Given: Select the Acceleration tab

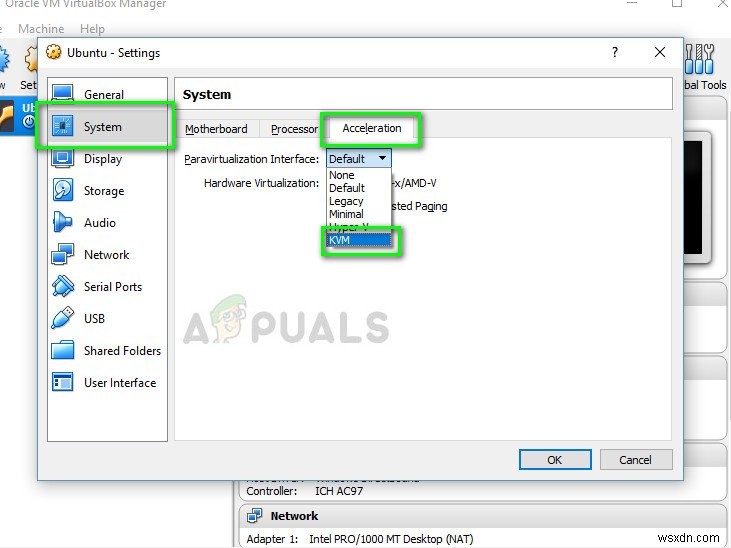Looking at the screenshot, I should (372, 128).
